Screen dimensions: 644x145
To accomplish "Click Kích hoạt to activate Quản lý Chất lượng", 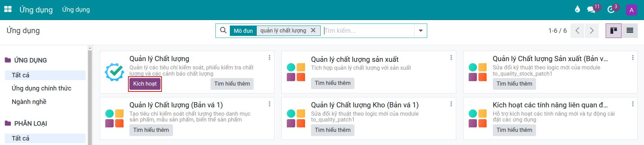I will [145, 84].
